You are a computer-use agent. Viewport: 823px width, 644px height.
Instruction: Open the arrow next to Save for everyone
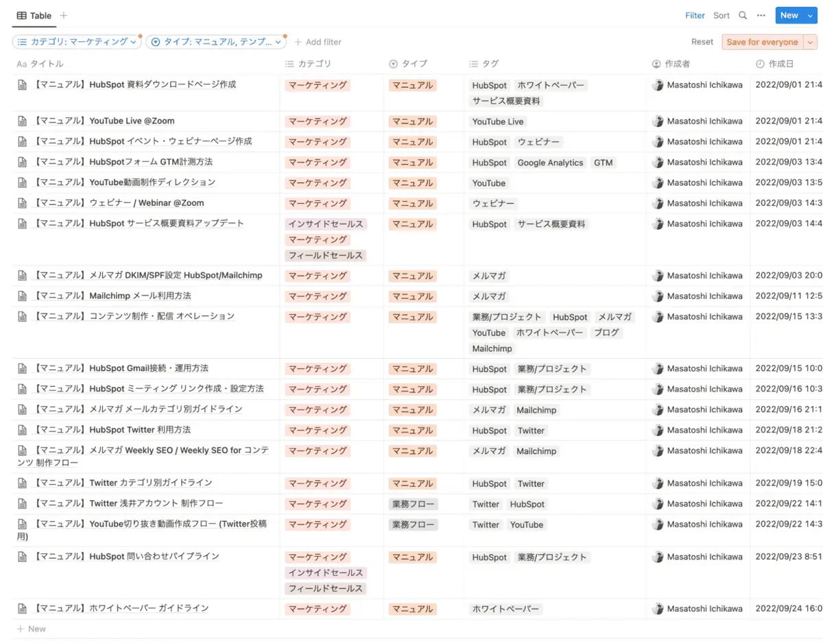click(811, 42)
